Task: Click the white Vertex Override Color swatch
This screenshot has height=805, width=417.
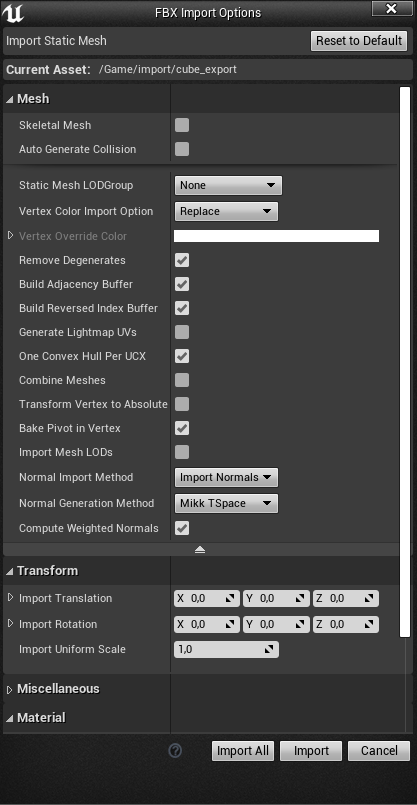Action: pyautogui.click(x=276, y=236)
